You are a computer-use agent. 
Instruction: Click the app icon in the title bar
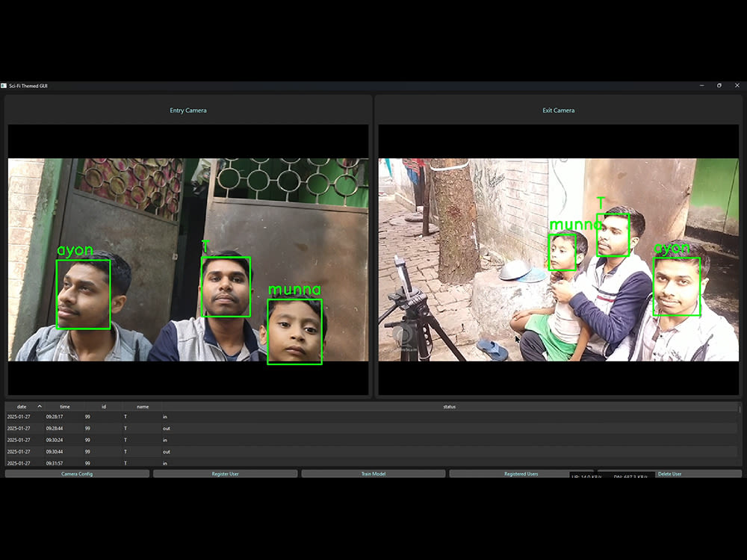[x=4, y=86]
